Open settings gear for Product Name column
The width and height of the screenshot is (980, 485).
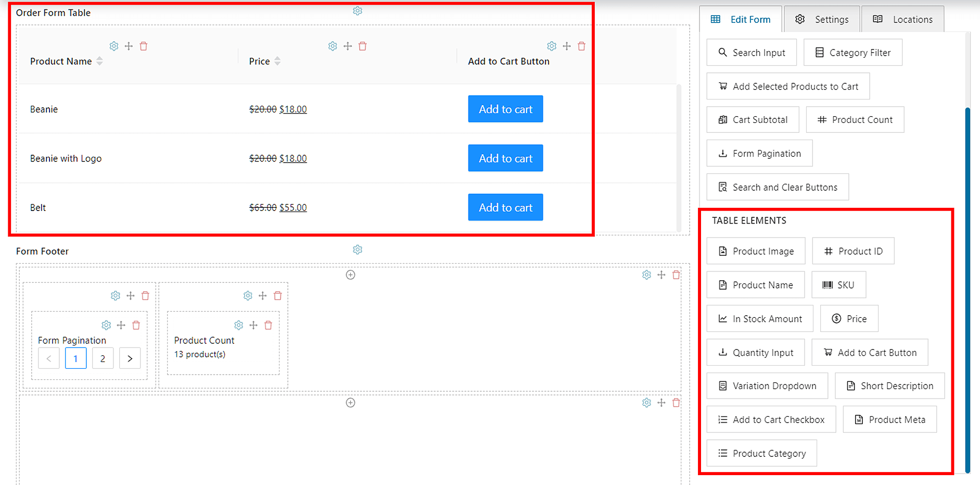coord(114,46)
